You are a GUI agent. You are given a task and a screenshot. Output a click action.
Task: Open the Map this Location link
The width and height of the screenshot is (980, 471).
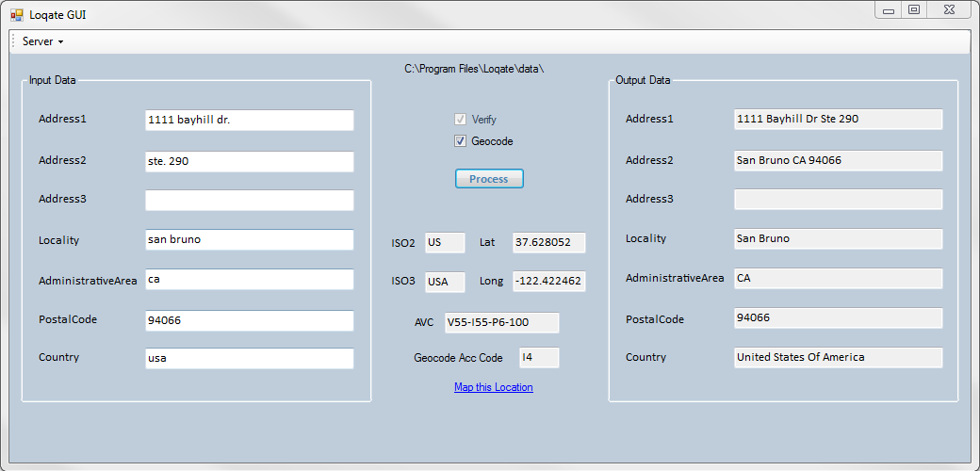pos(493,387)
